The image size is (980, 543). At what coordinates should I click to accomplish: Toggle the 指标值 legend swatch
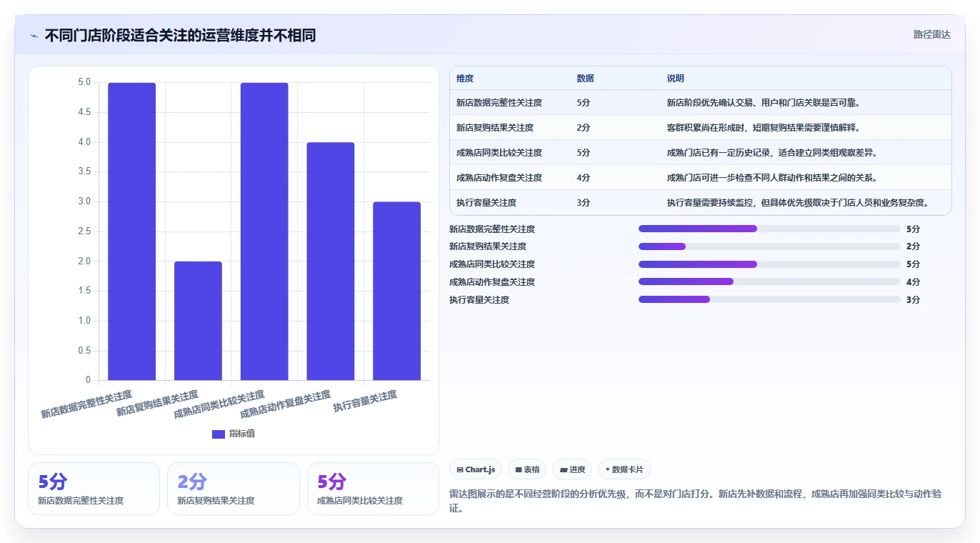click(x=219, y=434)
